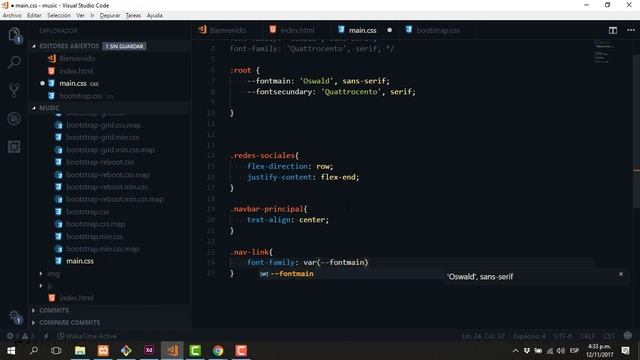Open Task View on the taskbar
This screenshot has width=640, height=360.
tap(56, 351)
